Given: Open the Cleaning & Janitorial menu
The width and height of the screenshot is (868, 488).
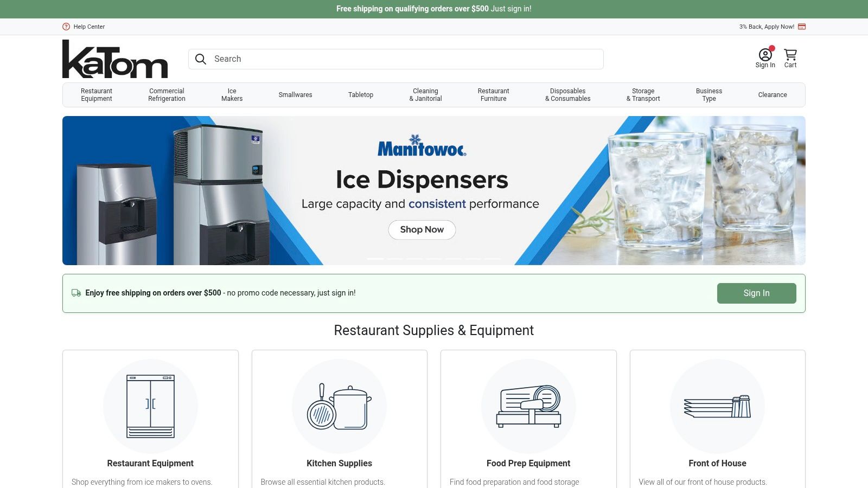Looking at the screenshot, I should (x=425, y=95).
